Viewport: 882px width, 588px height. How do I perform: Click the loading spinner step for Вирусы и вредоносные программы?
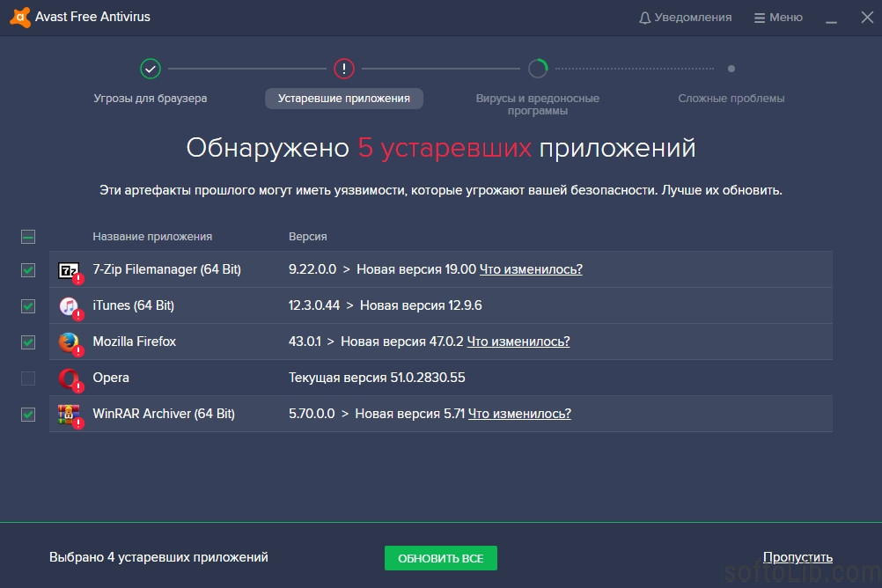coord(538,69)
